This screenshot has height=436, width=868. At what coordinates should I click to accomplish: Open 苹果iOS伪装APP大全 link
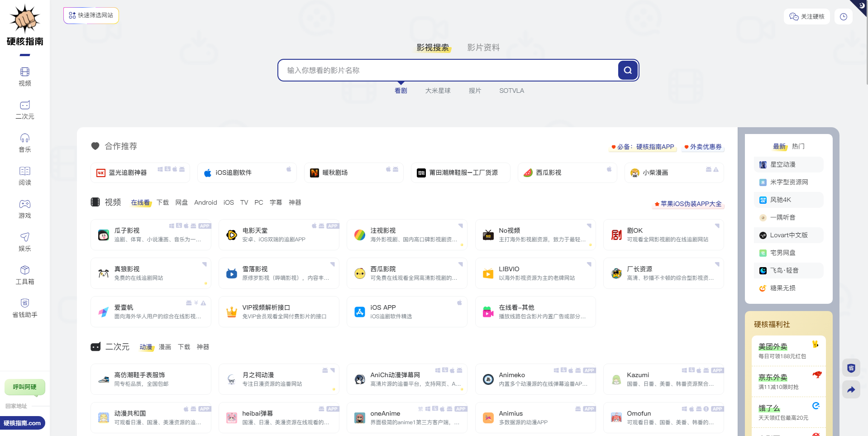click(x=688, y=204)
